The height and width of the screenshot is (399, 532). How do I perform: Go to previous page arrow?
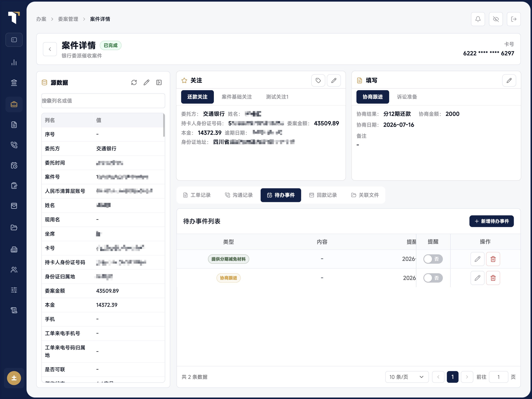tap(438, 377)
